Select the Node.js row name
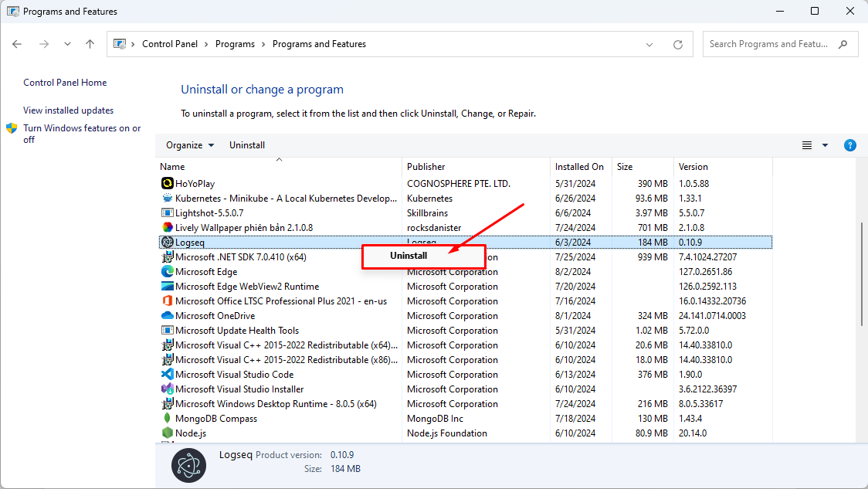This screenshot has height=489, width=868. point(191,433)
